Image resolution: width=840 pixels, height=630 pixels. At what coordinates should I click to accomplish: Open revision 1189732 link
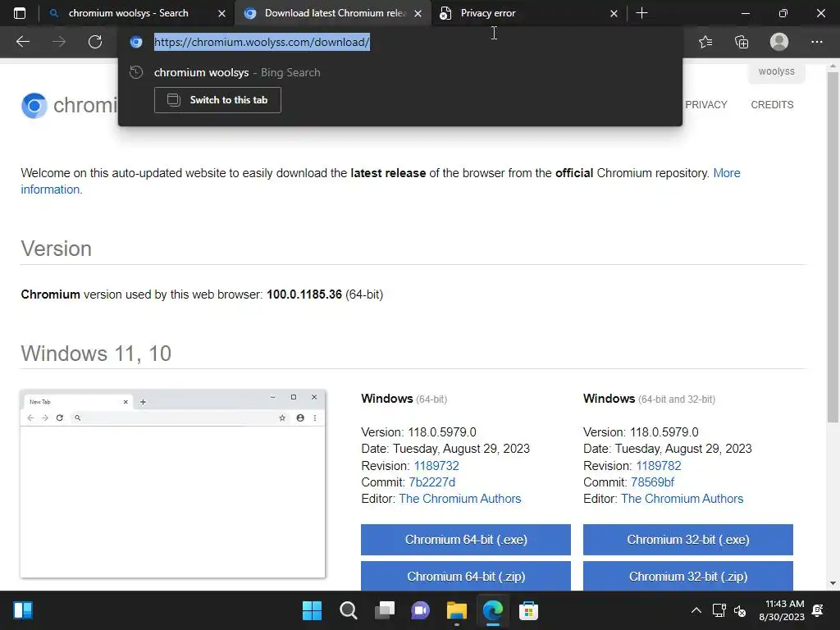pos(436,466)
